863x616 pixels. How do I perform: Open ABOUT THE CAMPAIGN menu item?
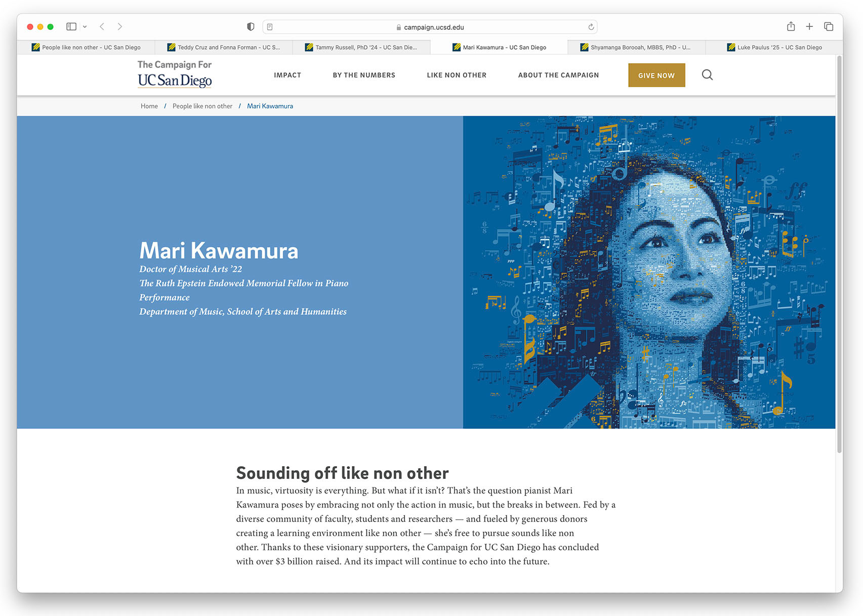point(558,75)
